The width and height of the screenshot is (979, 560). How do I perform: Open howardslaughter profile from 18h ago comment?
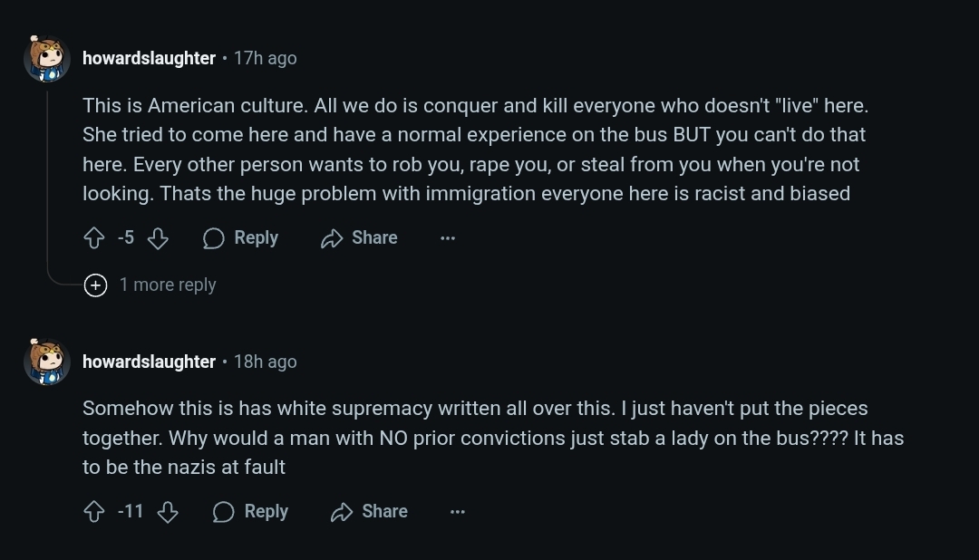coord(149,362)
